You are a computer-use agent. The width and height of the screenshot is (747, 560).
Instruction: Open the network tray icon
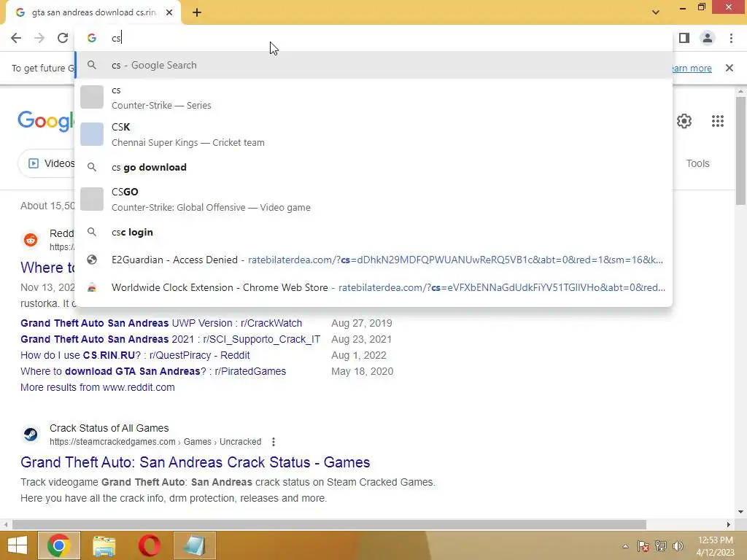click(660, 546)
